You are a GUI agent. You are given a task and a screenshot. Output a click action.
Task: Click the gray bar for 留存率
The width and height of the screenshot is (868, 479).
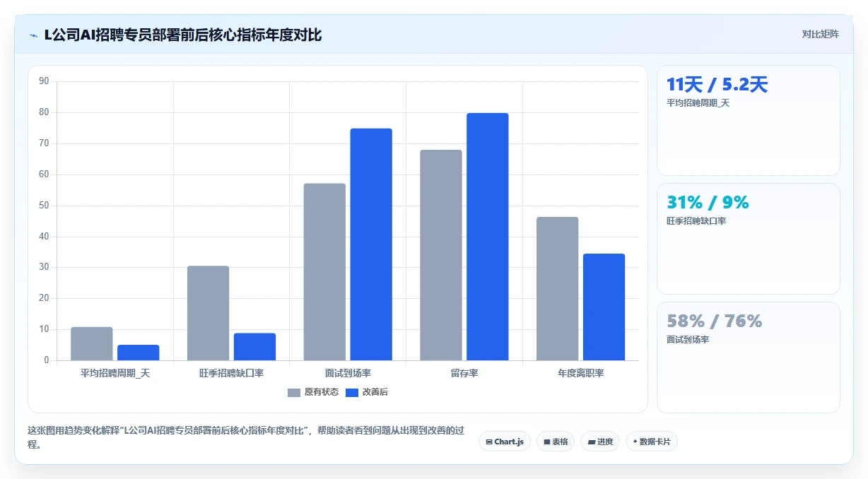(x=441, y=255)
